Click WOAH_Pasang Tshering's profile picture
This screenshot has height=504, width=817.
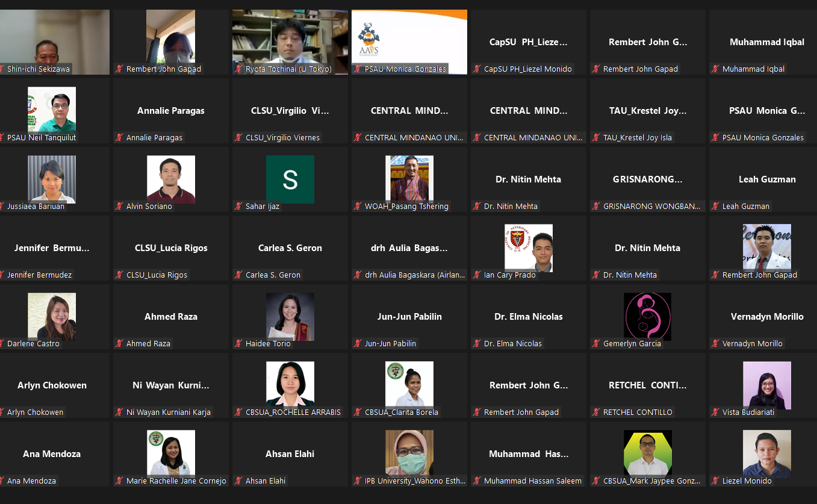pyautogui.click(x=409, y=179)
